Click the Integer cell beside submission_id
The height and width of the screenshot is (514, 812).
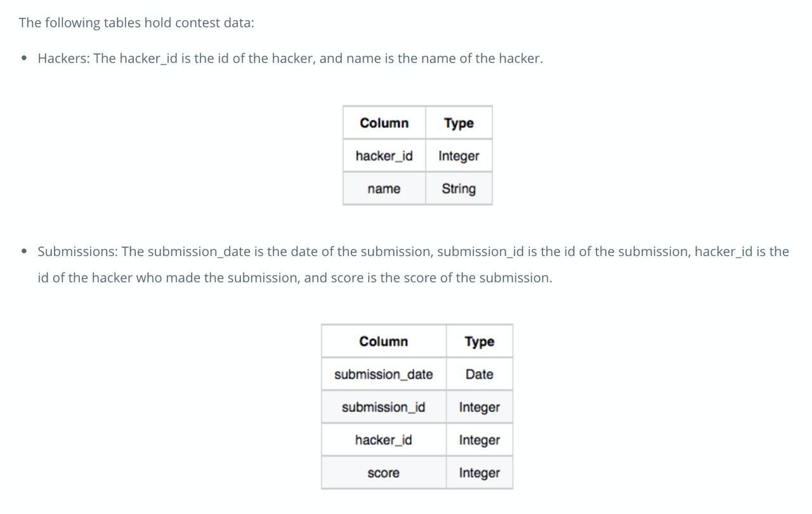[x=480, y=408]
